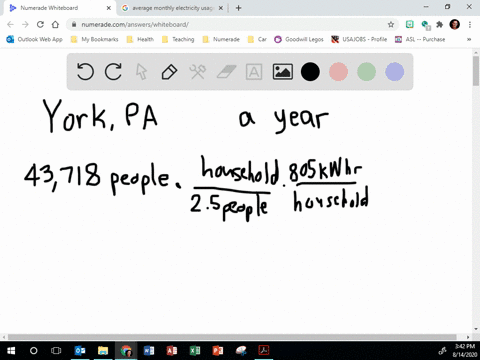
Task: Insert an image with picture icon
Action: coord(283,72)
